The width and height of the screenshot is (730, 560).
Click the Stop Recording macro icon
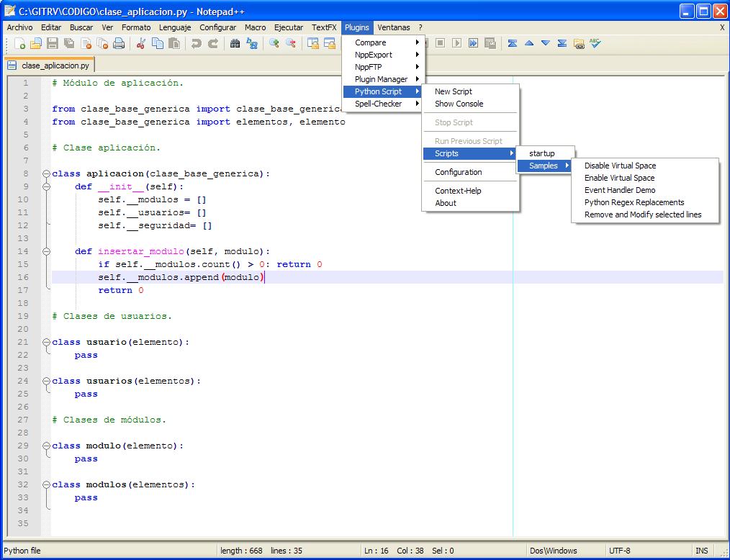440,43
